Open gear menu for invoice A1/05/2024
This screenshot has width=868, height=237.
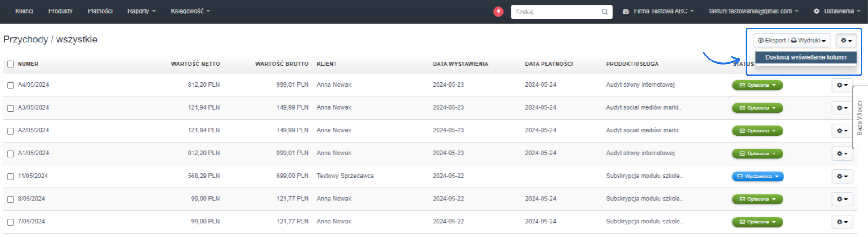842,153
